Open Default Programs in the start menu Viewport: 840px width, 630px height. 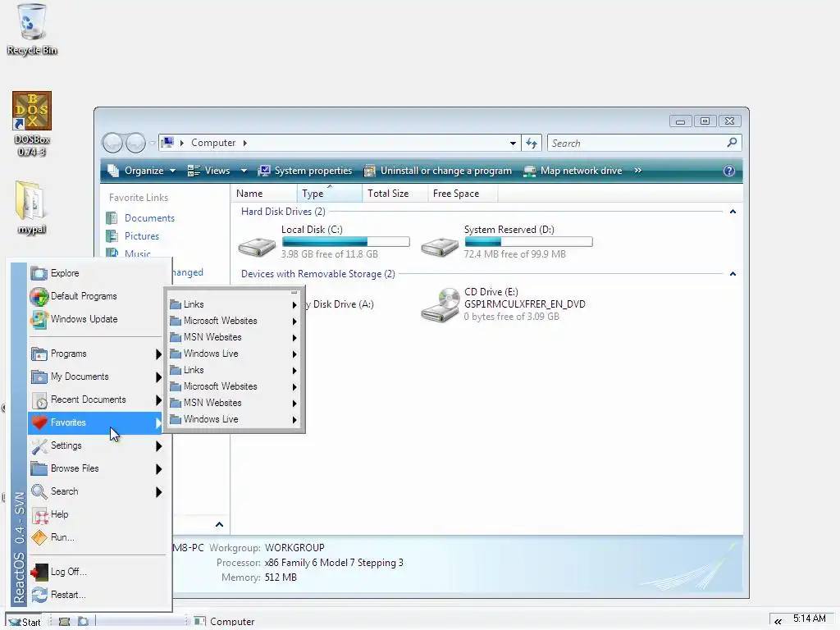click(x=95, y=296)
